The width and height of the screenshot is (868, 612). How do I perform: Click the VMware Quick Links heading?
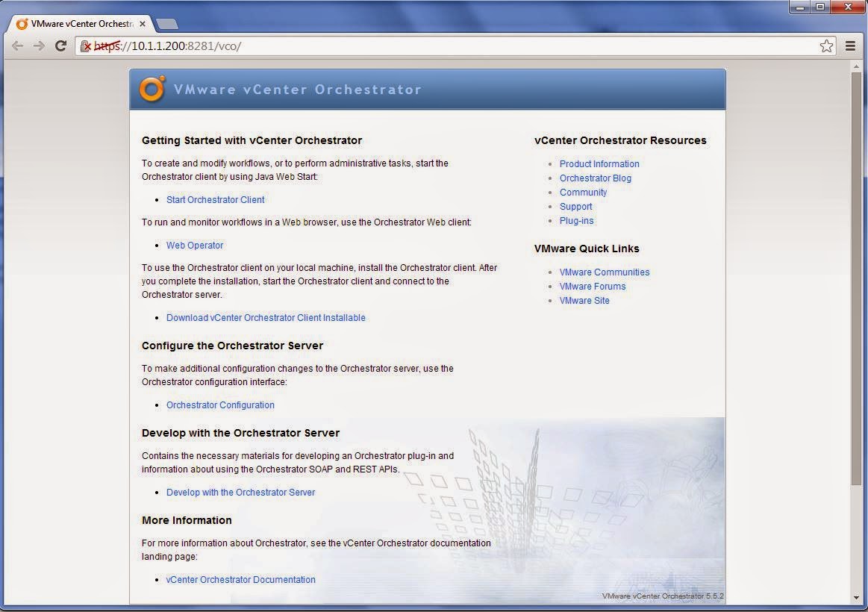[587, 249]
